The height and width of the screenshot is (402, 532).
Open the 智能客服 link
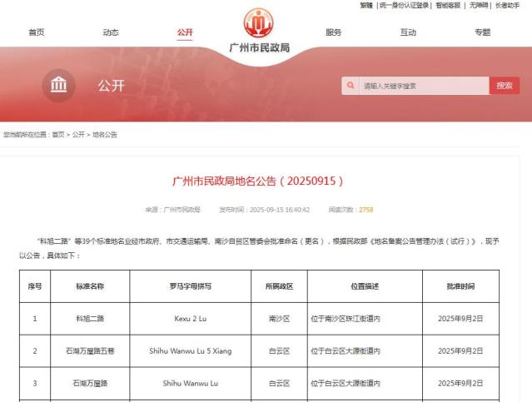coord(448,6)
